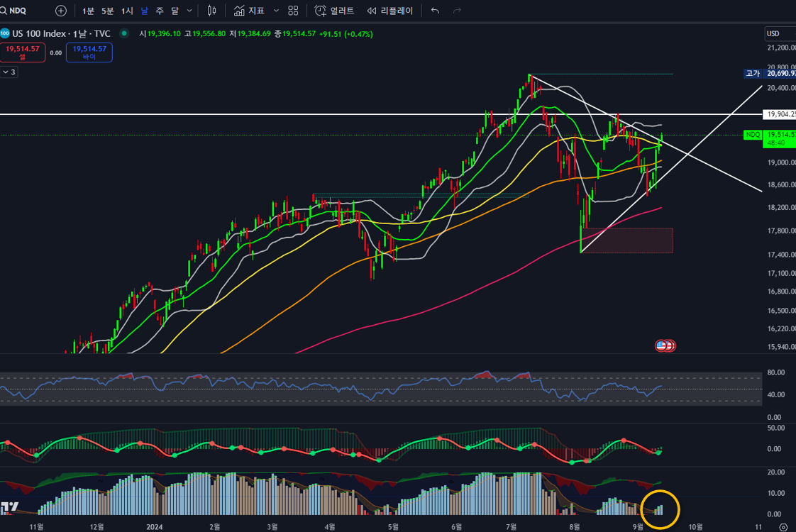Screen dimensions: 796x532
Task: Open the 지표 indicators dialog
Action: pyautogui.click(x=249, y=11)
